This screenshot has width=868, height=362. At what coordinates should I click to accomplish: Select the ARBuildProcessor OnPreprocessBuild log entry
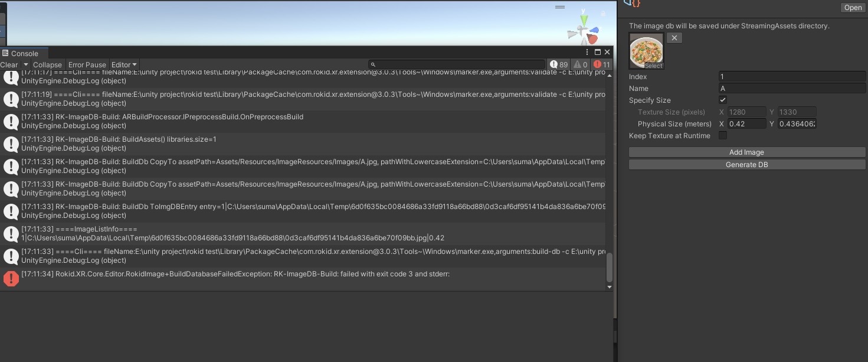tap(303, 122)
